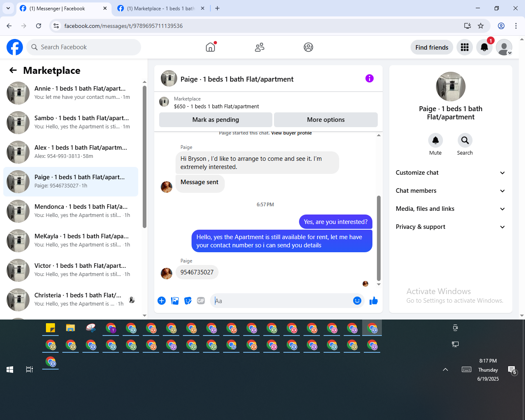Open the Groups icon in top navigation

308,47
